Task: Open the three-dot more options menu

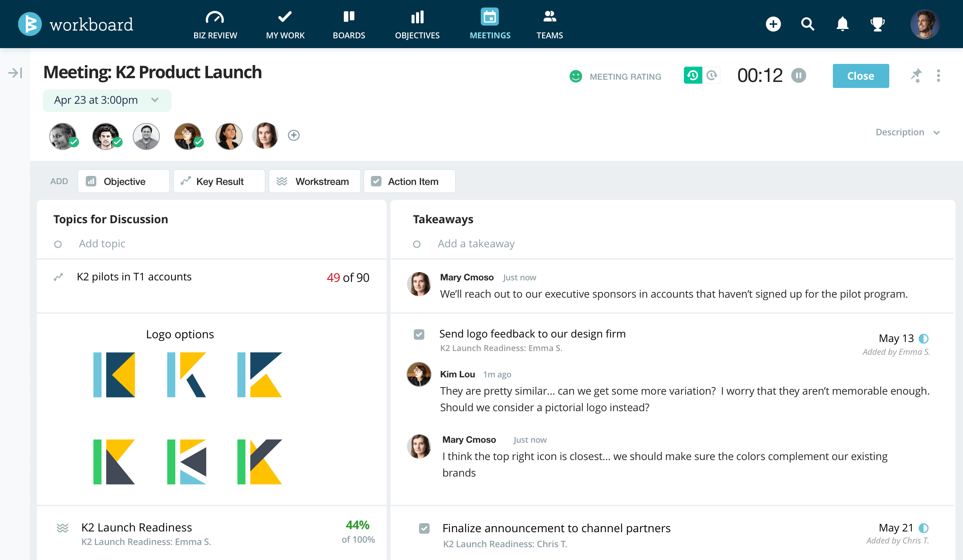Action: pos(938,76)
